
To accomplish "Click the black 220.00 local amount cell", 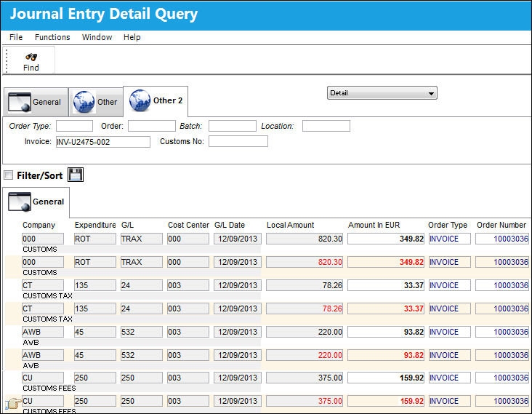I will [x=305, y=332].
